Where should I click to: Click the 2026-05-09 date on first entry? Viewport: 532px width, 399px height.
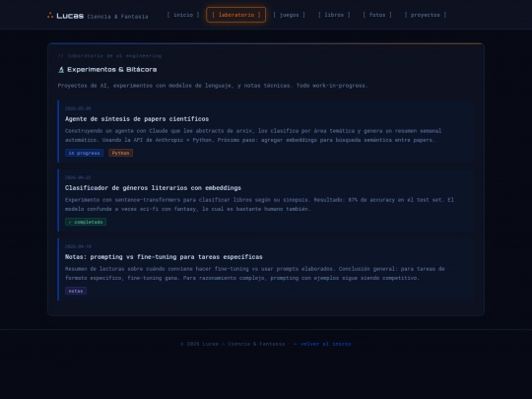click(x=78, y=108)
